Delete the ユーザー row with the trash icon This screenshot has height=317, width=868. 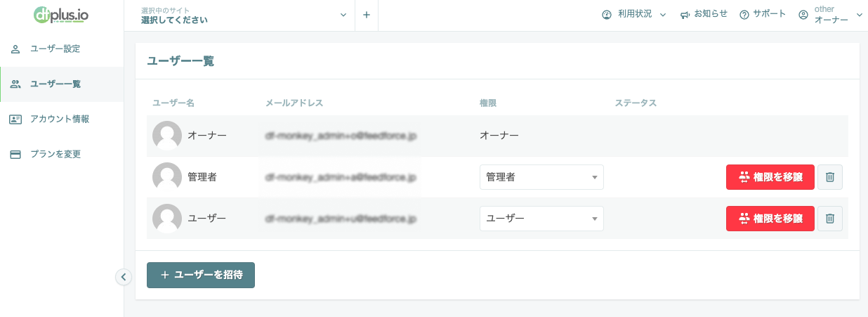[x=830, y=219]
